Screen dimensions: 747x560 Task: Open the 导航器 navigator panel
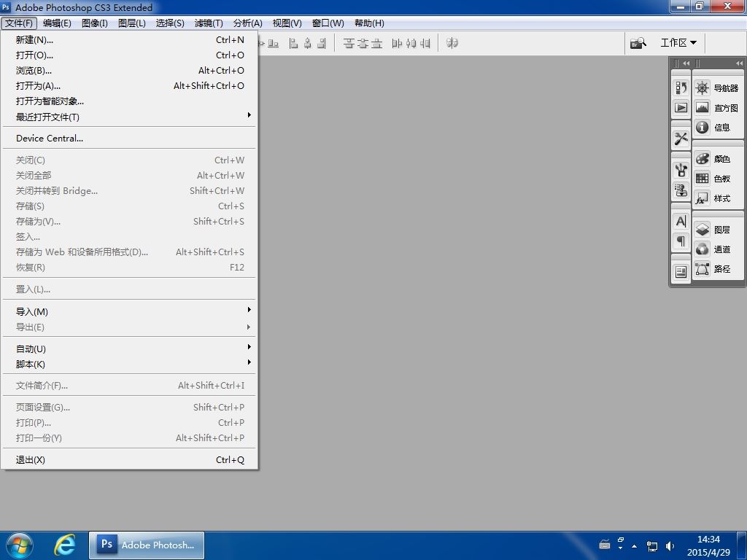(x=717, y=88)
